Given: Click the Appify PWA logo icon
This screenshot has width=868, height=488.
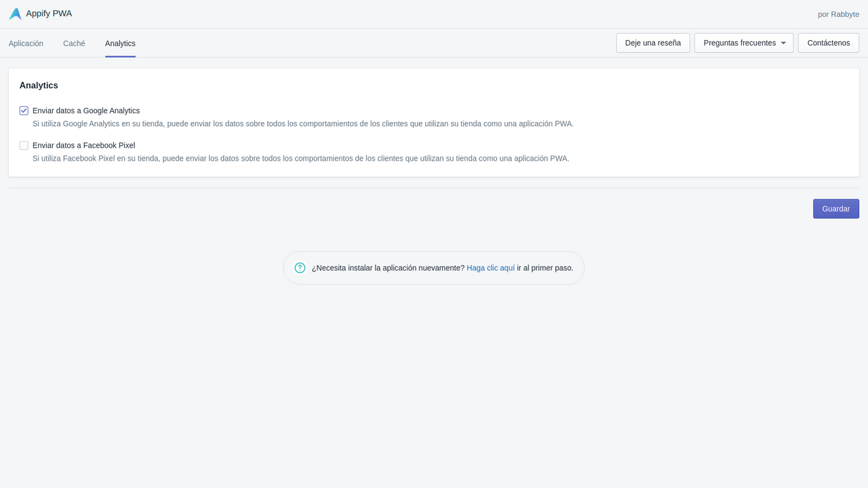Looking at the screenshot, I should (x=15, y=14).
